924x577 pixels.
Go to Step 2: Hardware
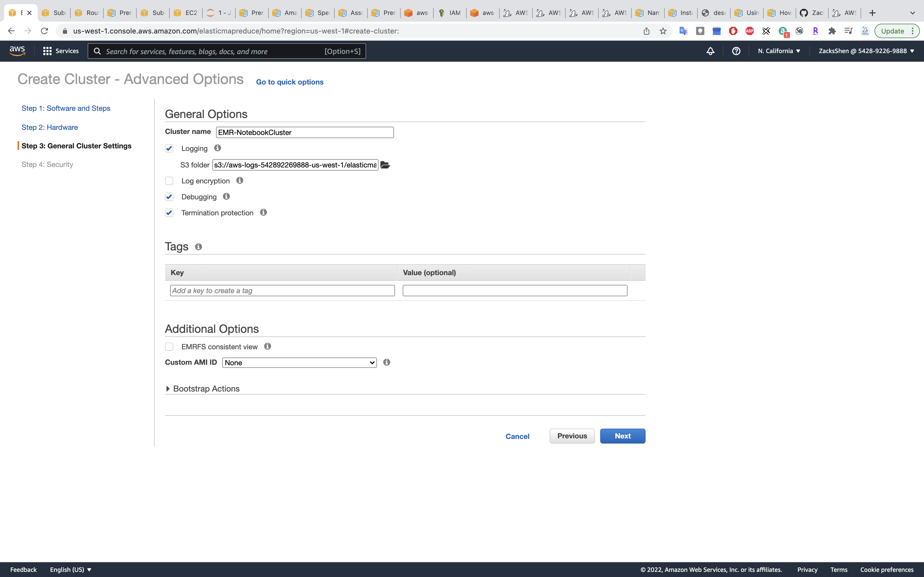[x=50, y=127]
